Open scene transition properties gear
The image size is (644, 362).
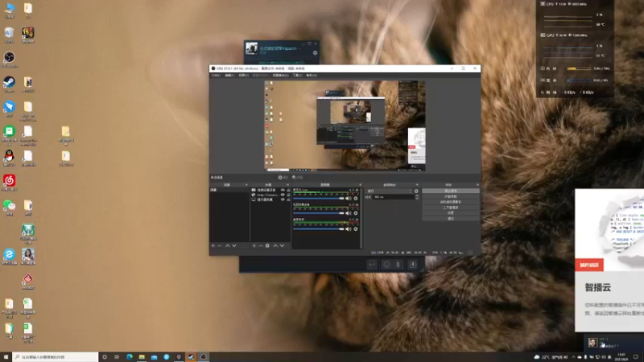coord(416,191)
